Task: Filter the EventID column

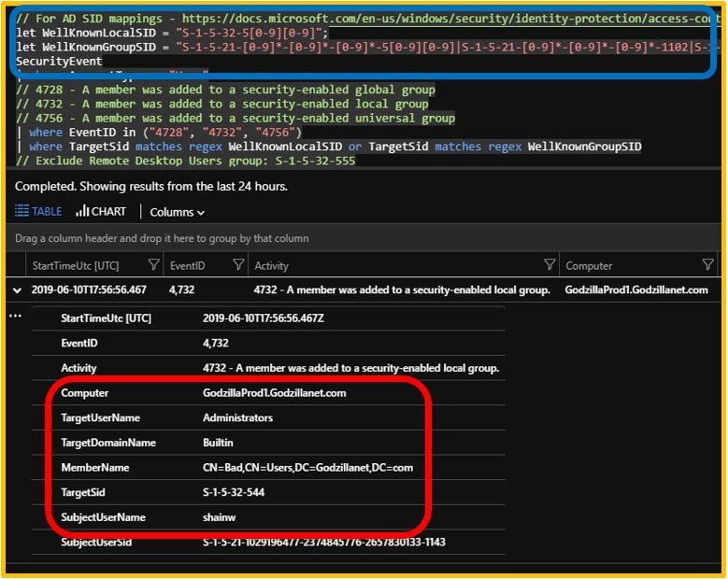Action: click(x=238, y=265)
